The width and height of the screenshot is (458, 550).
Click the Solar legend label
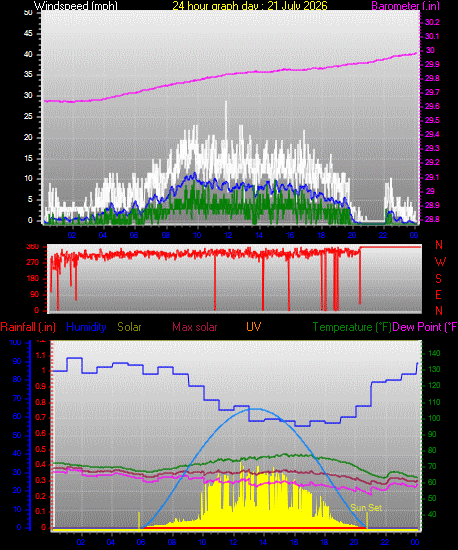(129, 327)
